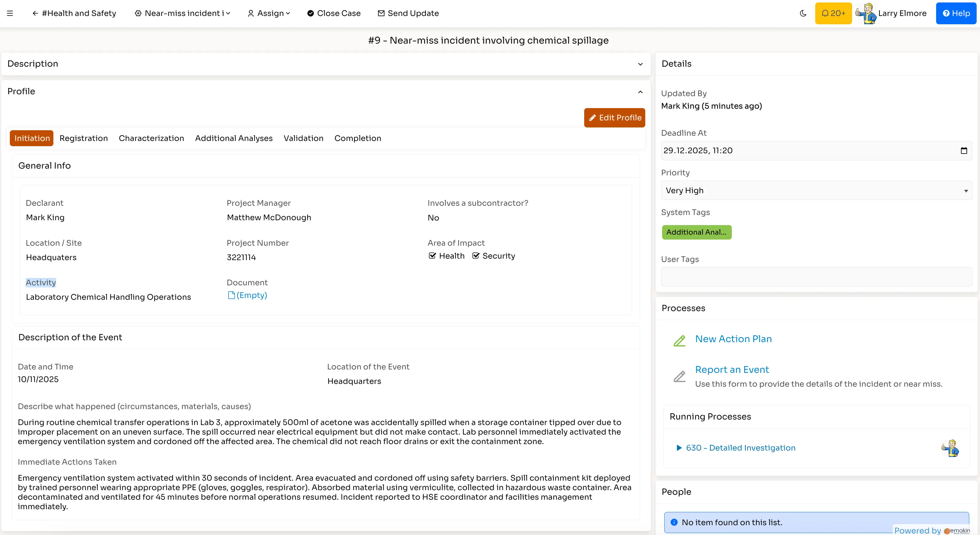
Task: Switch to the Completion tab
Action: tap(357, 138)
